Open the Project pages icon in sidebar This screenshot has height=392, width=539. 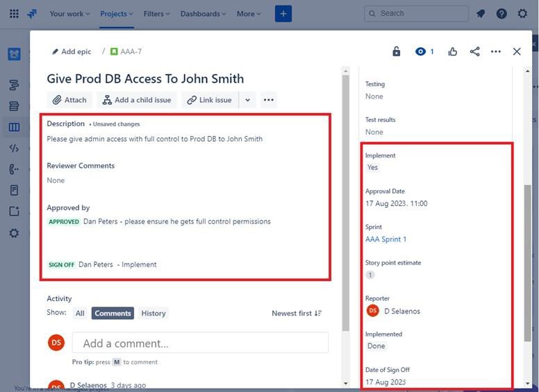pyautogui.click(x=14, y=190)
